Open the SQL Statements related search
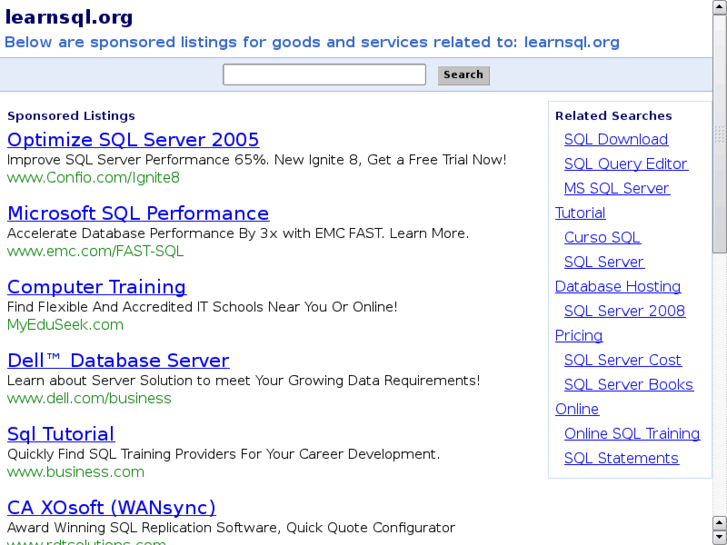 [621, 459]
